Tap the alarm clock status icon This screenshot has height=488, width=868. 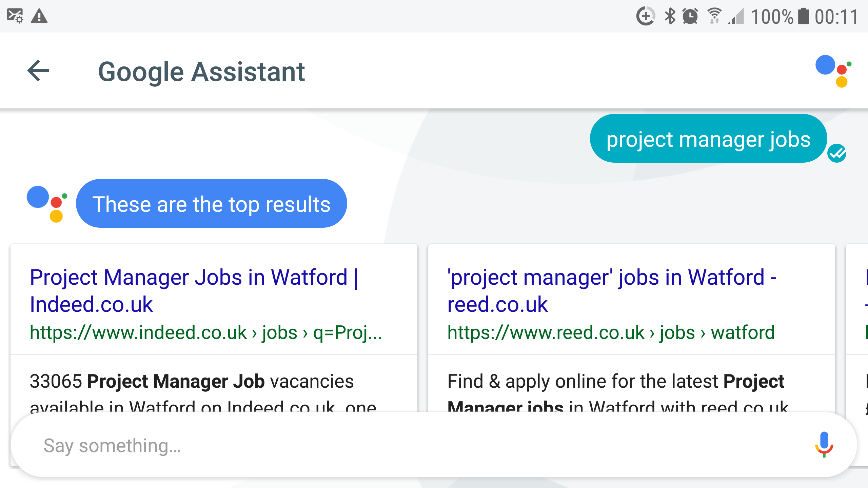tap(690, 16)
